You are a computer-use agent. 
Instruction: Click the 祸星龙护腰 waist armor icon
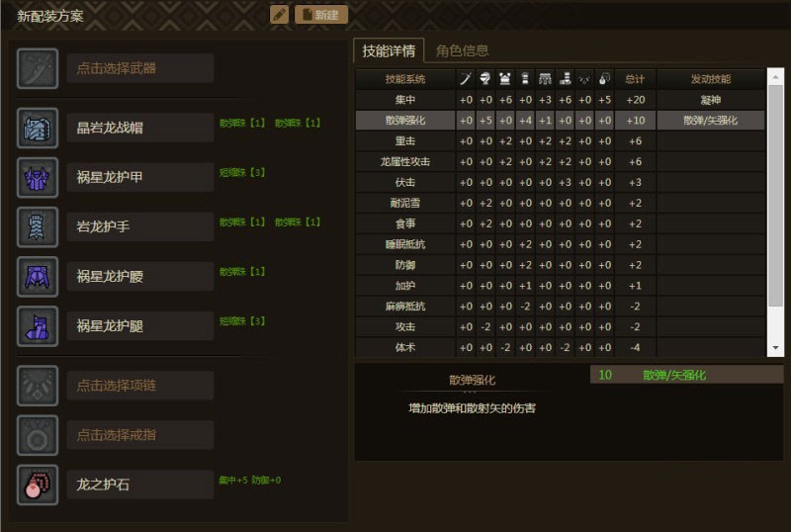[38, 276]
